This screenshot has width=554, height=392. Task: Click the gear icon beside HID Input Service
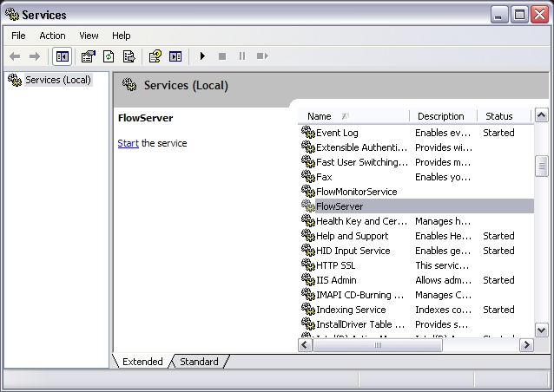click(307, 250)
